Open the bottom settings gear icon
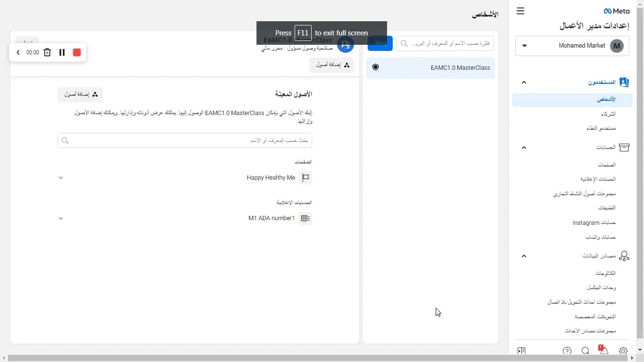The width and height of the screenshot is (644, 362). pos(623,351)
